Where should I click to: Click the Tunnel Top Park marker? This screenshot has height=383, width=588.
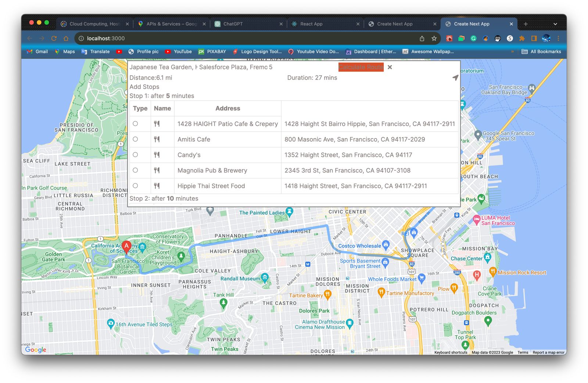tap(465, 345)
